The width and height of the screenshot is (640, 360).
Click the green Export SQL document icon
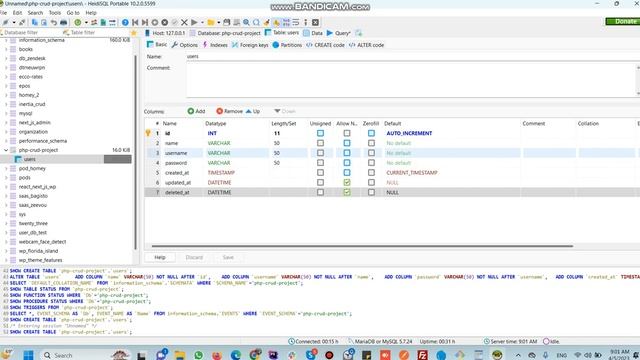pyautogui.click(x=103, y=22)
